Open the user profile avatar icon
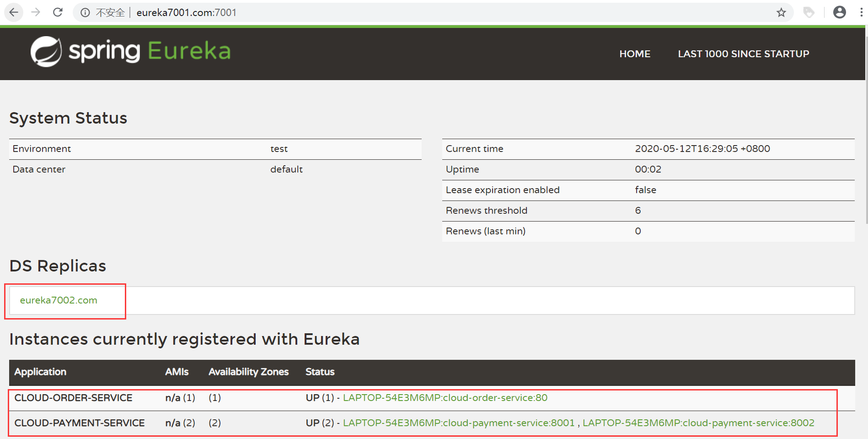Screen dimensions: 868x439 coord(840,12)
